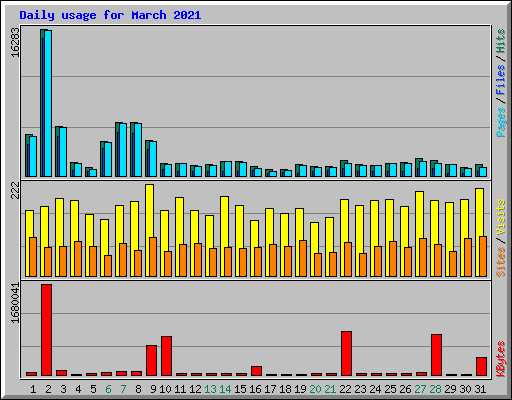Click the 1680041 KBytes axis value
Viewport: 512px width, 400px height.
coord(15,303)
